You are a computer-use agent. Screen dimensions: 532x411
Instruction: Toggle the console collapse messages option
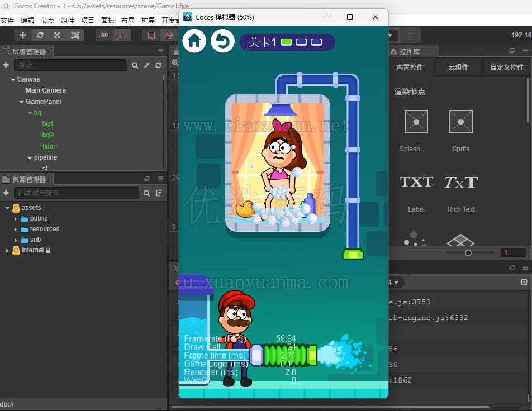point(524,282)
